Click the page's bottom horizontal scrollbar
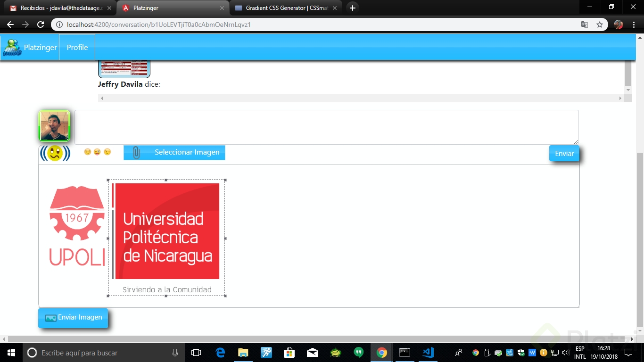This screenshot has height=362, width=644. click(x=319, y=339)
